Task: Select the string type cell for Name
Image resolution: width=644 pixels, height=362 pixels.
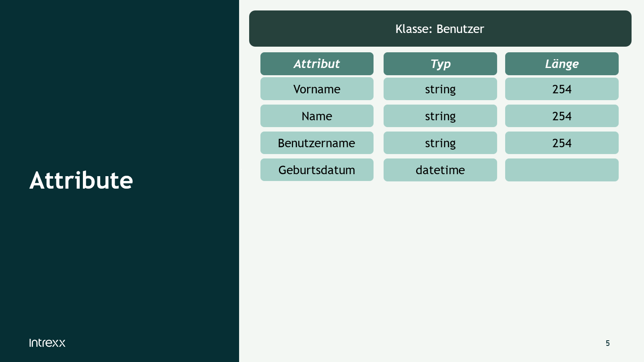Action: click(x=440, y=116)
